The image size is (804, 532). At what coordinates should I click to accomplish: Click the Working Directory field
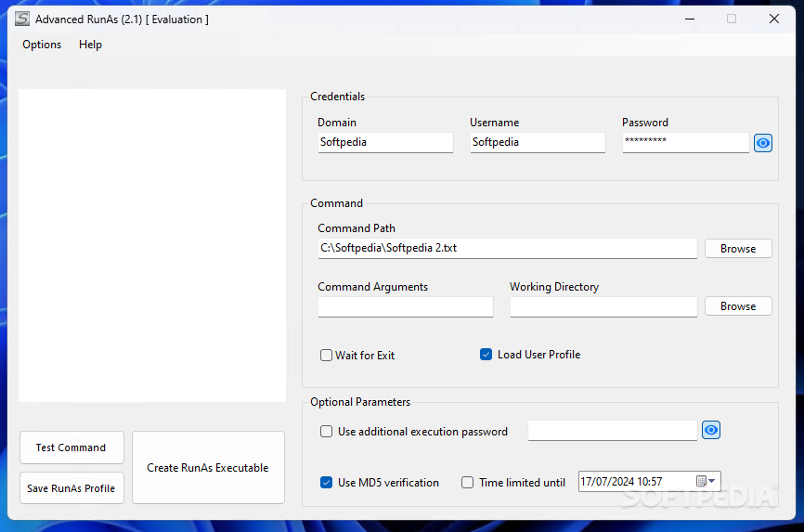[603, 306]
